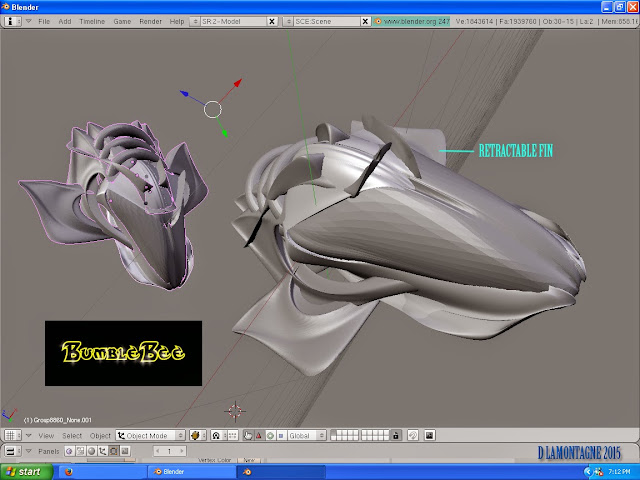Click the New vertex color button

tap(249, 460)
